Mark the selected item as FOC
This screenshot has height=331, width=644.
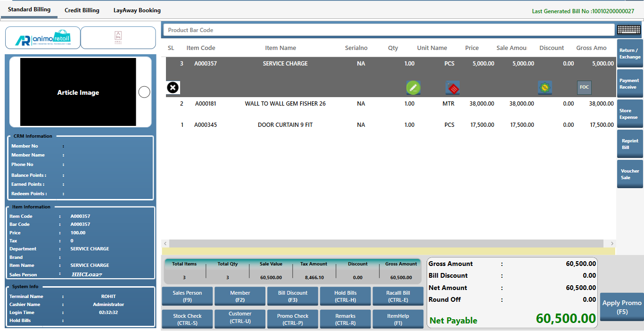pyautogui.click(x=584, y=87)
